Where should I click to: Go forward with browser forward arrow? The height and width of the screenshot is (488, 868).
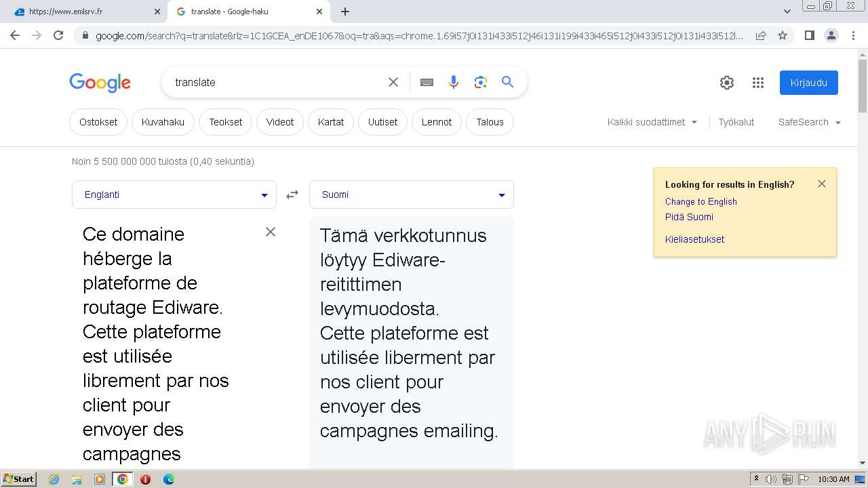point(37,35)
